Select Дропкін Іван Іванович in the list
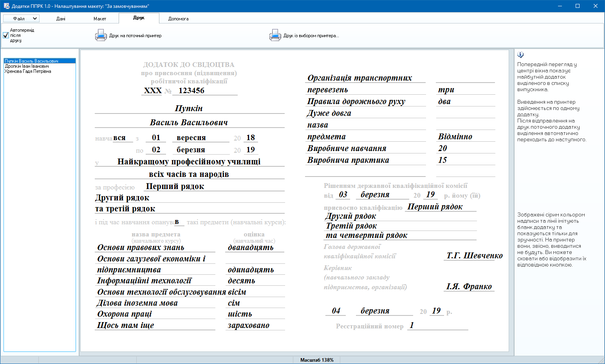Viewport: 605px width, 364px height. click(27, 66)
